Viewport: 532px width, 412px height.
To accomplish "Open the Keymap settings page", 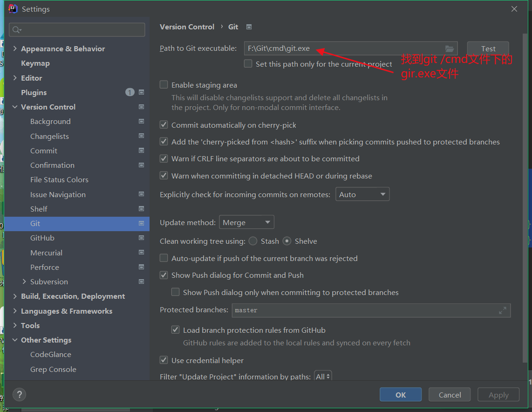I will tap(35, 63).
